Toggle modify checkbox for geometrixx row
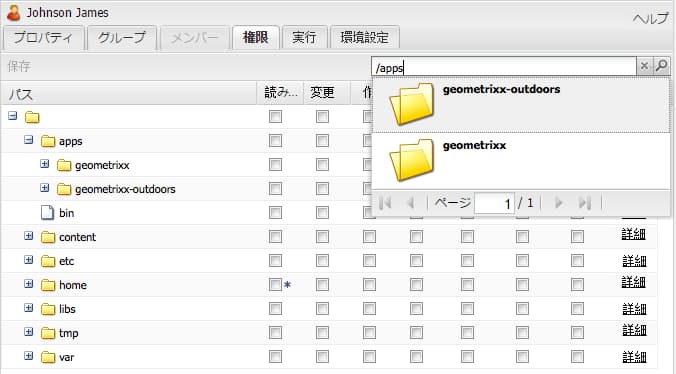The image size is (676, 374). (x=322, y=165)
